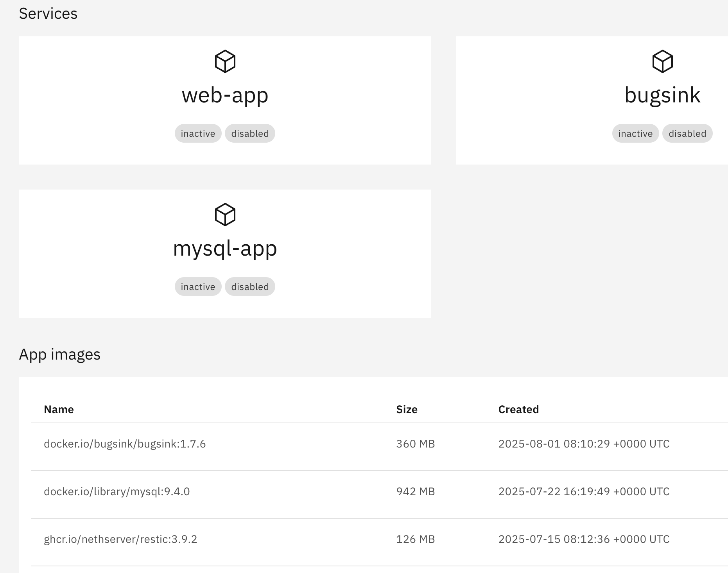Click the disabled badge under mysql-app
This screenshot has height=573, width=728.
tap(250, 287)
